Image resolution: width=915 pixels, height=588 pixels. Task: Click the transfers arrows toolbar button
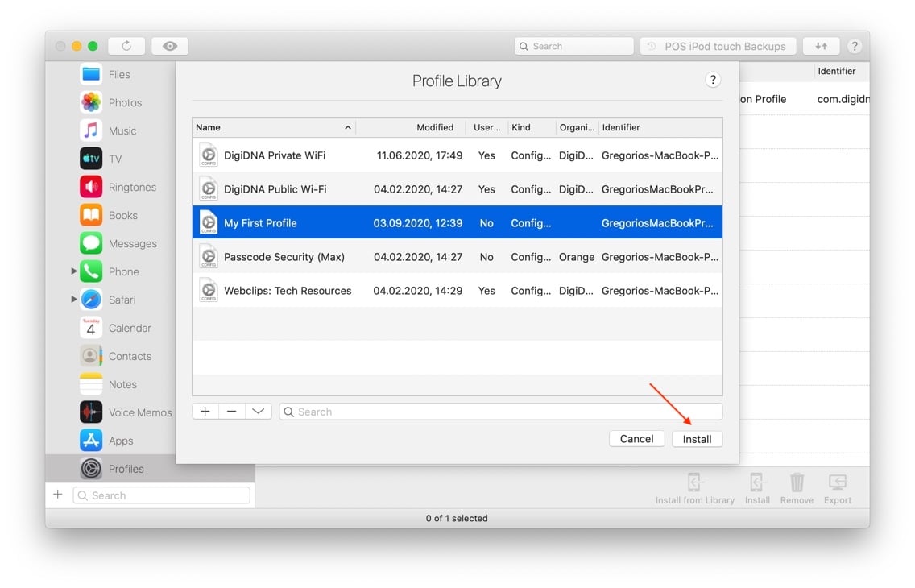click(x=821, y=46)
